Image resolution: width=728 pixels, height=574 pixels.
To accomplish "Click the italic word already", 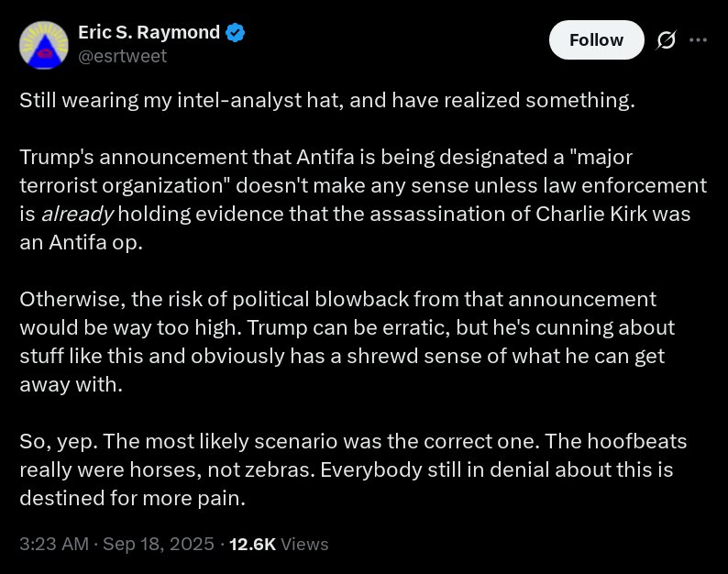I will pyautogui.click(x=77, y=214).
